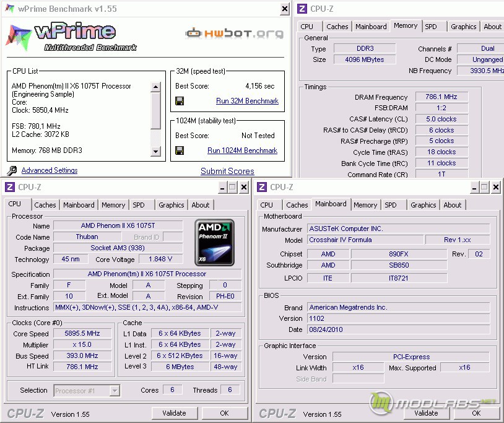Viewport: 504px width, 423px height.
Task: Close the wPrime Benchmark window
Action: pyautogui.click(x=284, y=9)
